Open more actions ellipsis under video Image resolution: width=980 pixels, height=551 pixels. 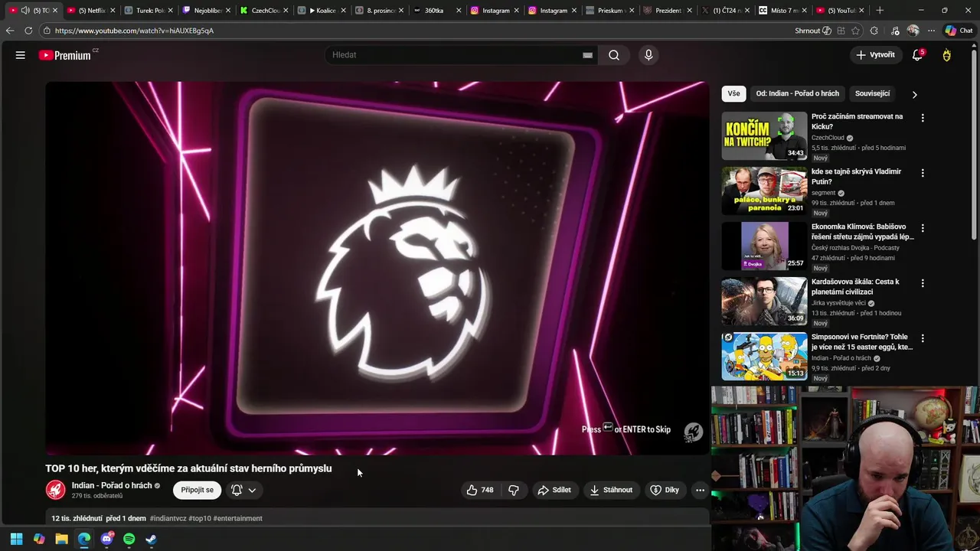700,490
